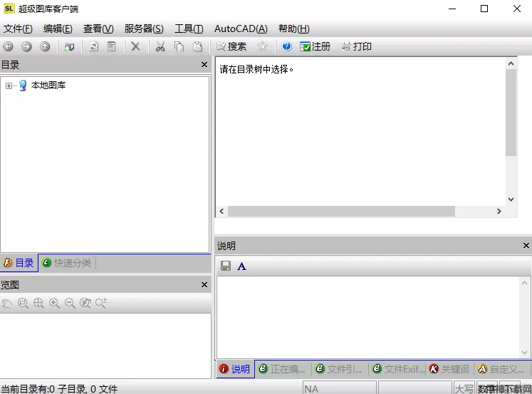The height and width of the screenshot is (394, 532).
Task: Click the 注册 register toolbar button
Action: [315, 46]
